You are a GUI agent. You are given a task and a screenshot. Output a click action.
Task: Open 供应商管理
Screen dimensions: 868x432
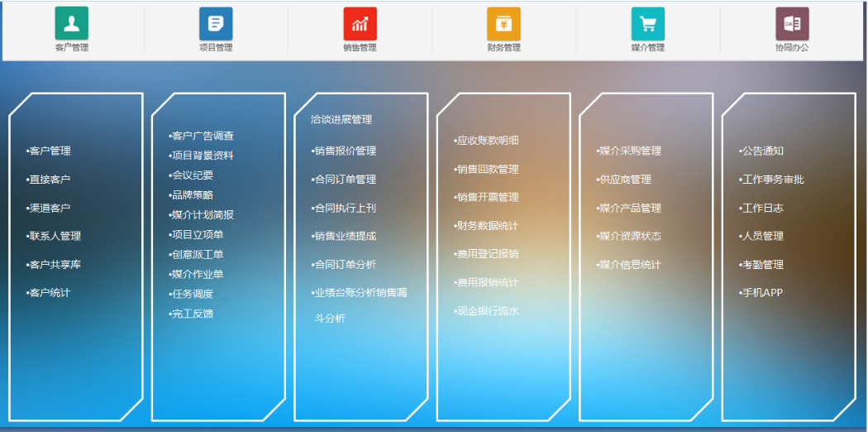[623, 180]
